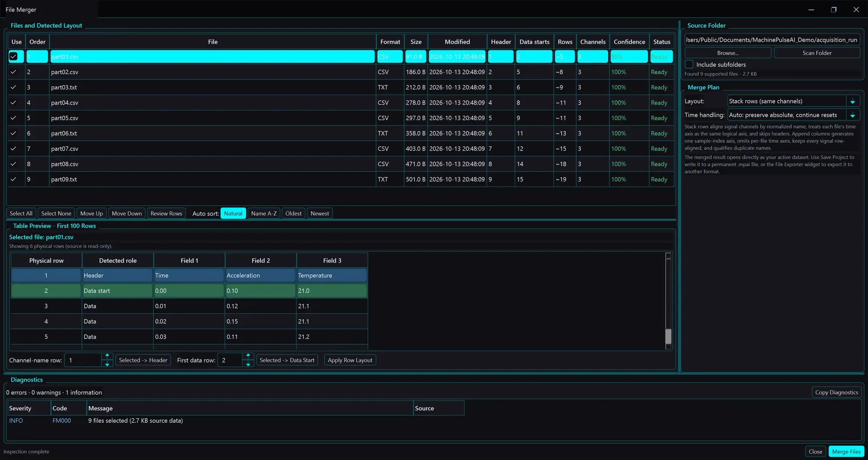Select the Data start row in the preview
Viewport: 868px width, 460px height.
click(189, 291)
